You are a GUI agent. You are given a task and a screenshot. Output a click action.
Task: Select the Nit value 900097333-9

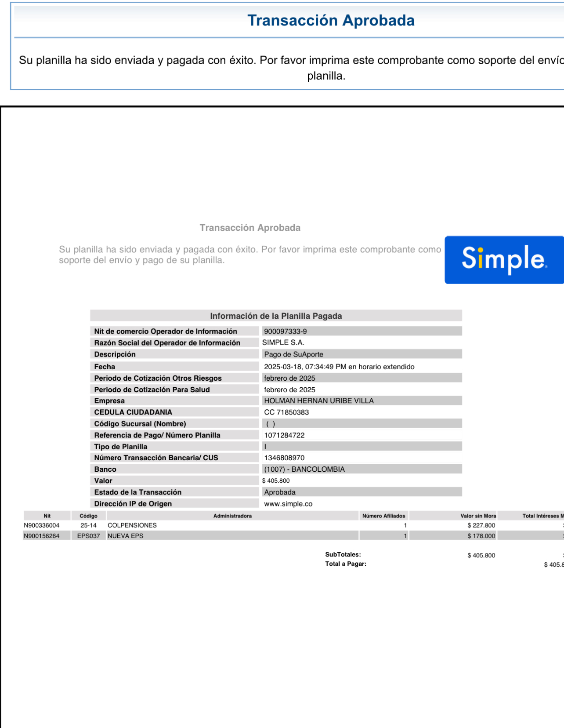[286, 331]
